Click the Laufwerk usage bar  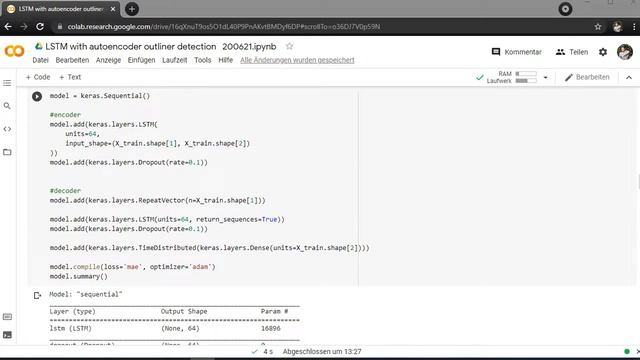526,81
